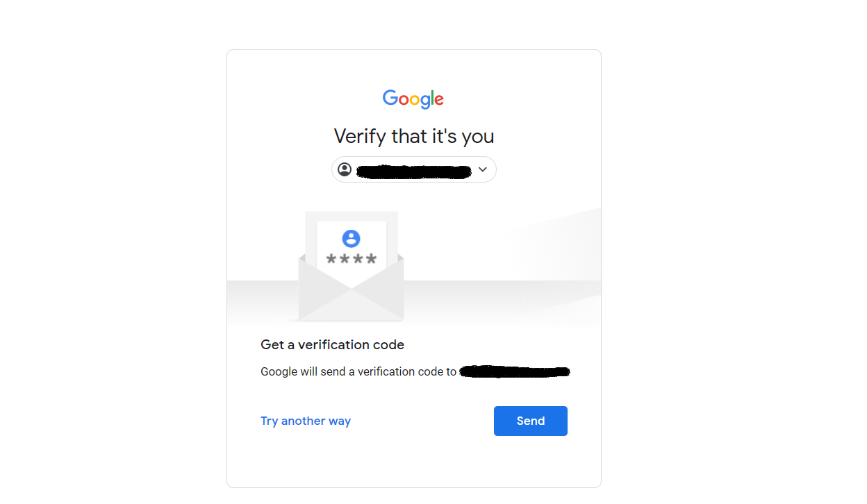Click the redacted email in account chip

(x=414, y=171)
